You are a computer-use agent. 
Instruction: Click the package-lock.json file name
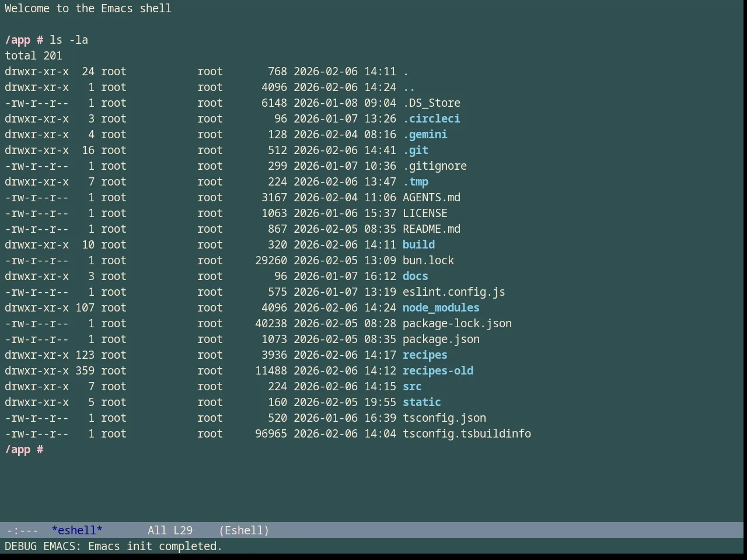pos(457,323)
